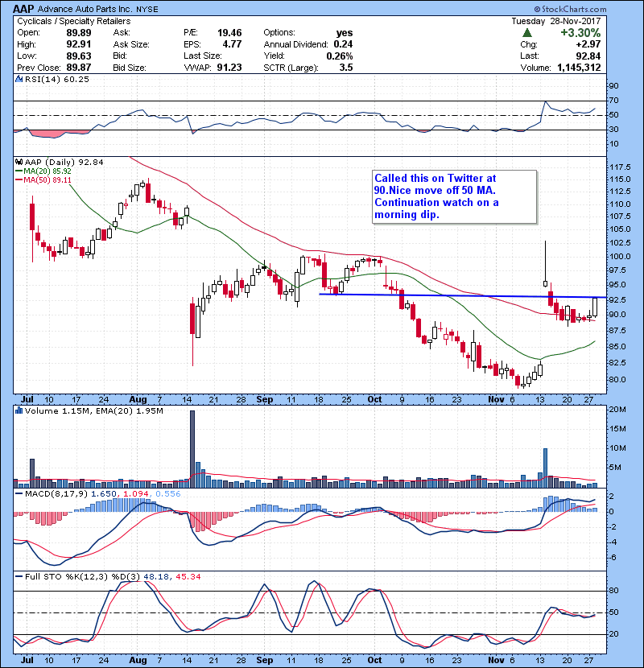644x668 pixels.
Task: Click the latest white candlestick near 92.5
Action: (x=595, y=307)
